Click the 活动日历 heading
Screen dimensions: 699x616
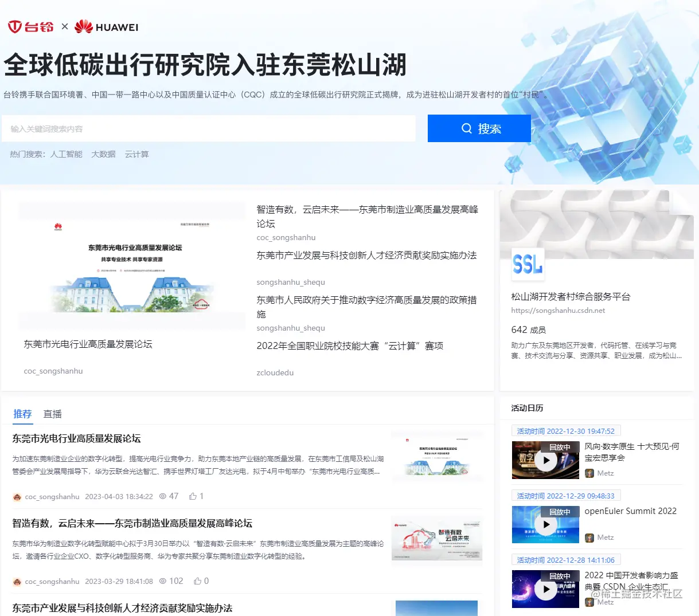click(527, 408)
